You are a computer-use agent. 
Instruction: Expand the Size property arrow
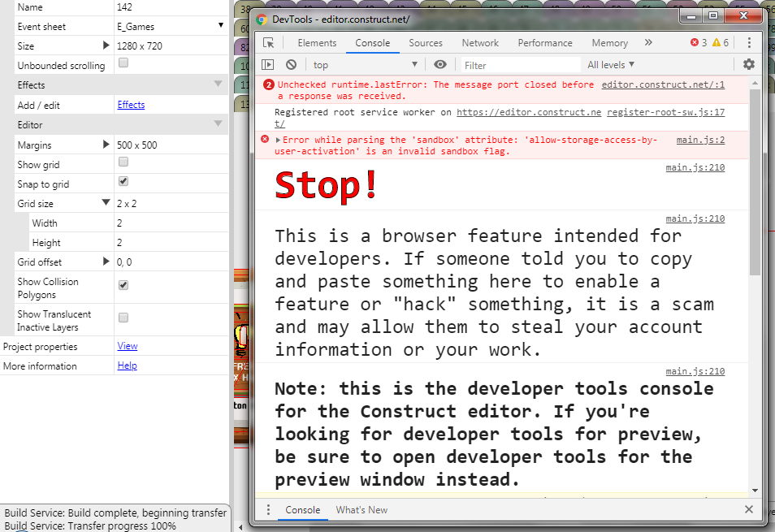click(x=106, y=45)
